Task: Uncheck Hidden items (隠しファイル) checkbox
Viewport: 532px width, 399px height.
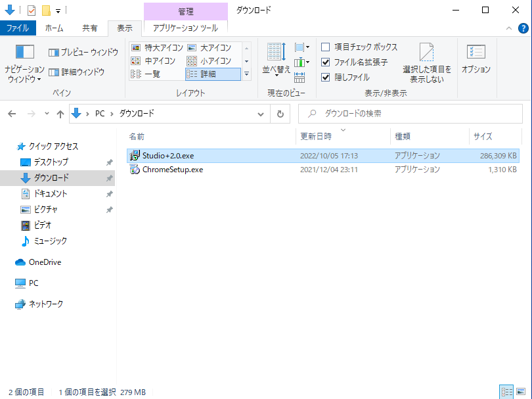Action: [326, 77]
